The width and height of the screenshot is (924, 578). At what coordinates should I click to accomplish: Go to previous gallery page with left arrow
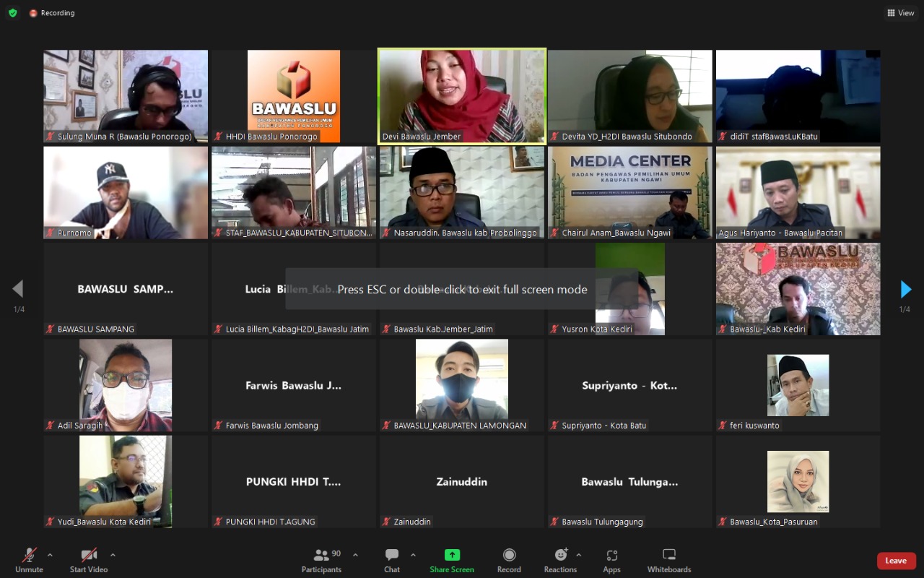click(18, 290)
